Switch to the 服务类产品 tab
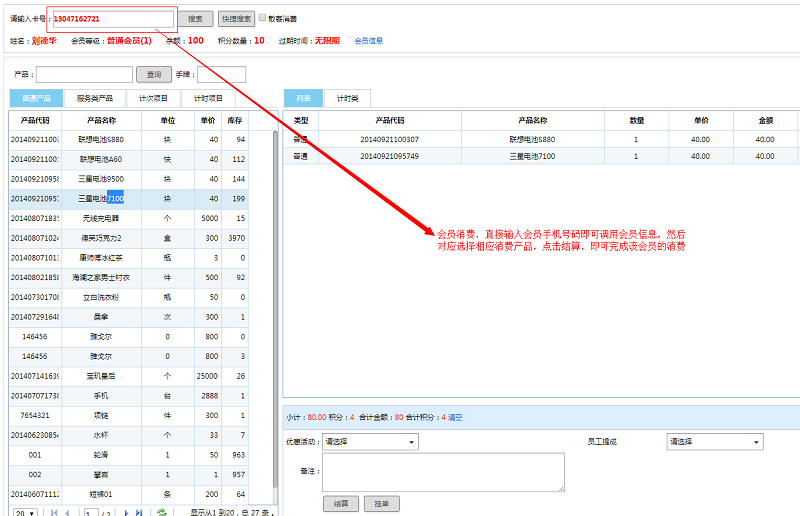 tap(95, 98)
